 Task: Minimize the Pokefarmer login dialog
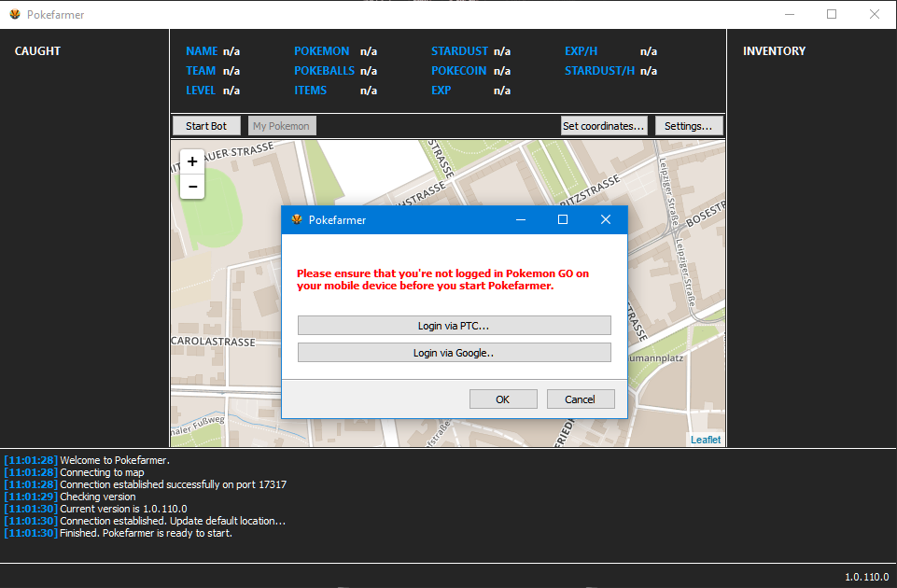(521, 219)
